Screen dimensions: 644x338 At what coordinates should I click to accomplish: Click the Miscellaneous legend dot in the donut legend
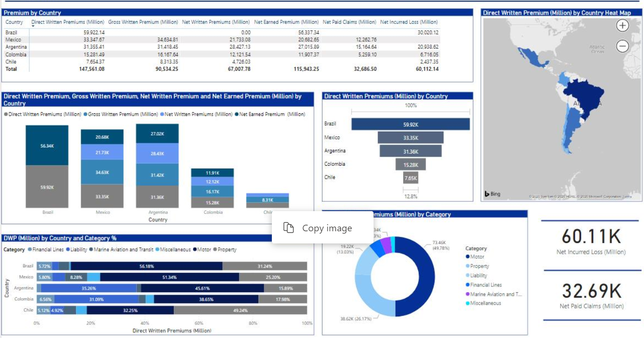point(468,303)
